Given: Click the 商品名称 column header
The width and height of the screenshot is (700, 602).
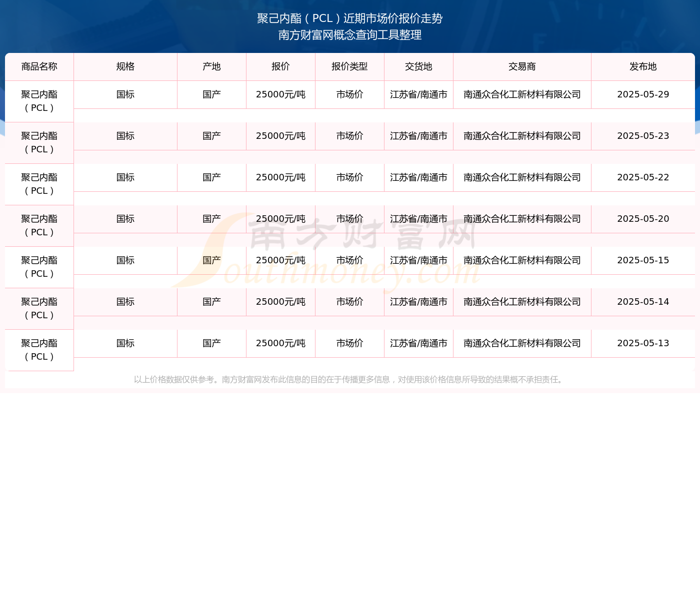Looking at the screenshot, I should coord(39,66).
